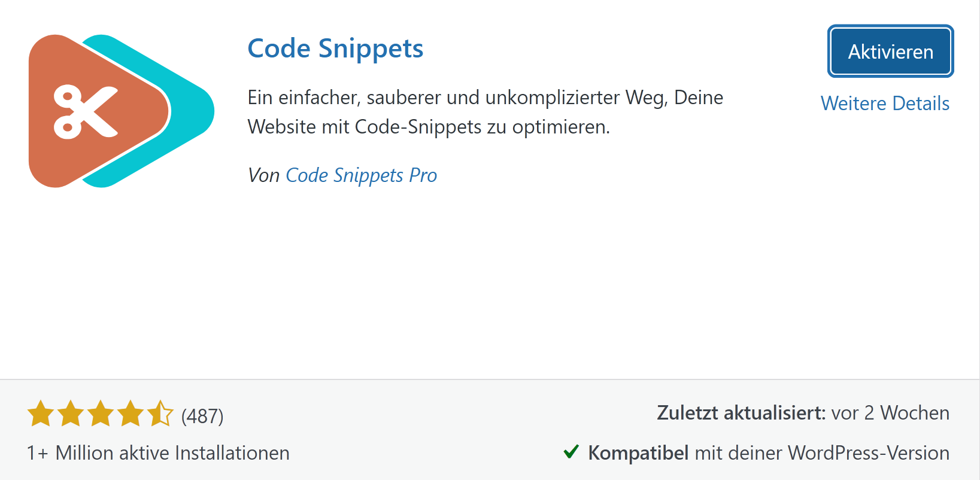Click the third star in the rating row
The height and width of the screenshot is (480, 980).
coord(101,412)
